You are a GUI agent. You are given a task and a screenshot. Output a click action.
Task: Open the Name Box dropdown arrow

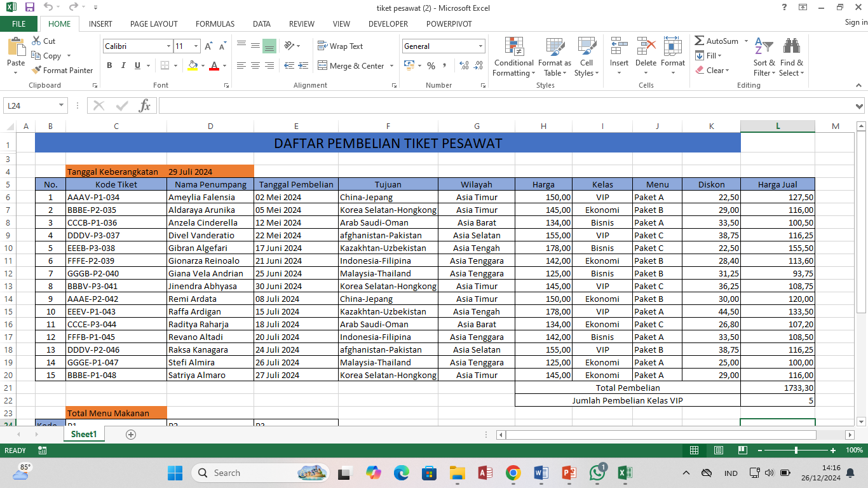point(62,105)
